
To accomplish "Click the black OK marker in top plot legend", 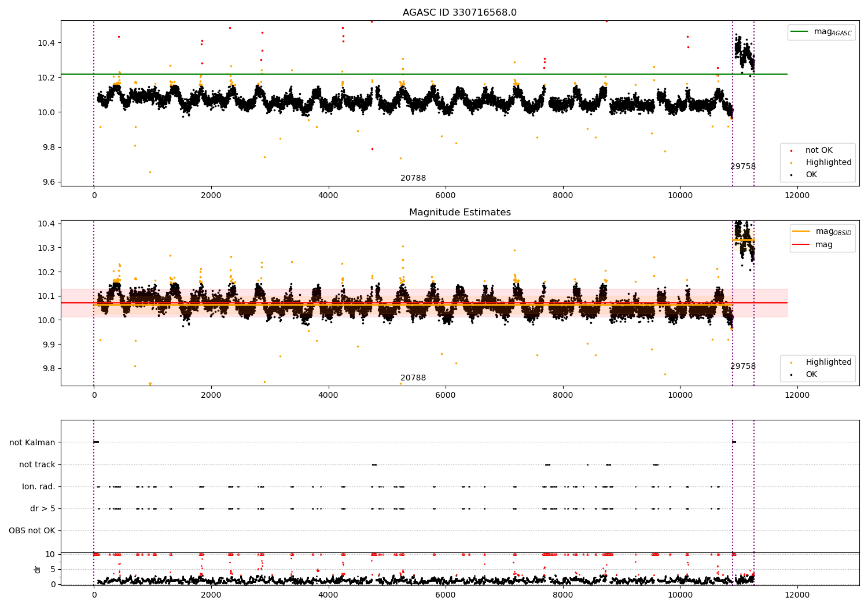I will tap(791, 175).
